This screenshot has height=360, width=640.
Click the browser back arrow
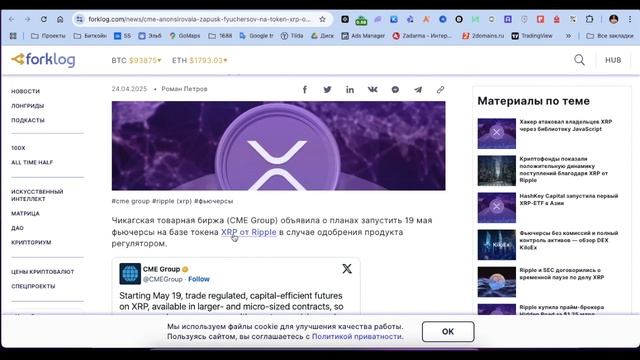(11, 19)
